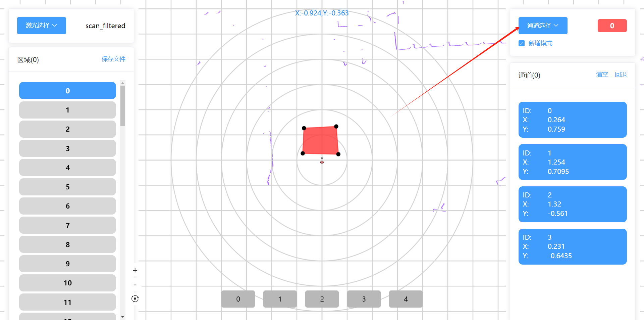Click the top-left vertex of red polygon
This screenshot has height=320, width=644.
coord(304,128)
